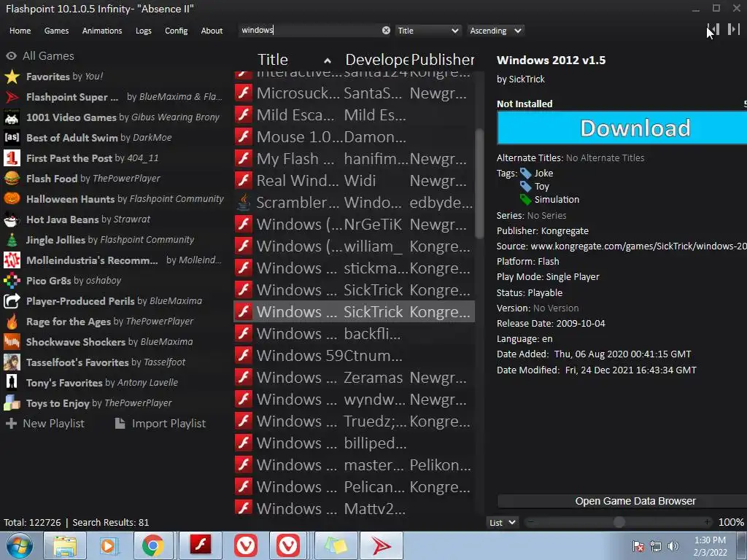The height and width of the screenshot is (560, 747).
Task: Click the green Simulation tag icon
Action: pos(525,200)
